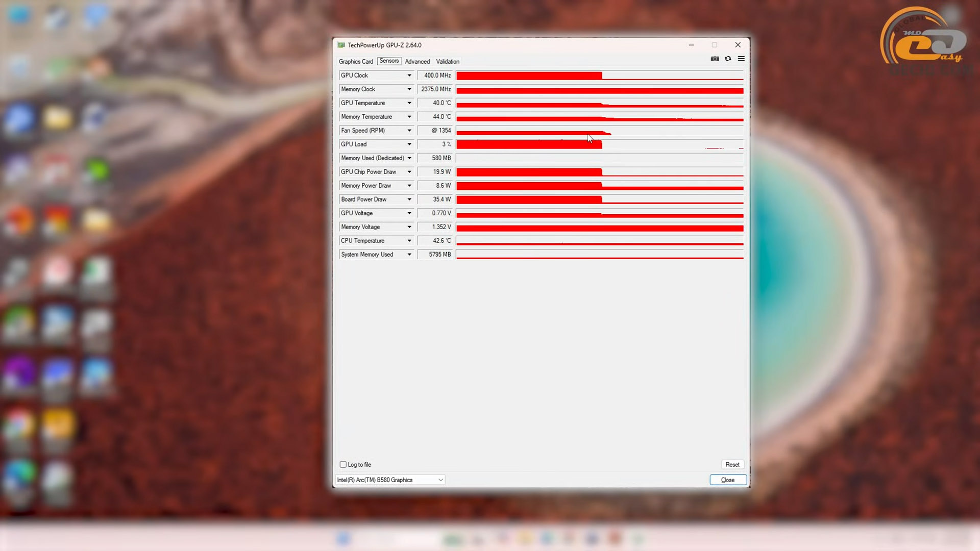
Task: Click the 19.9 W chip power value
Action: (435, 172)
